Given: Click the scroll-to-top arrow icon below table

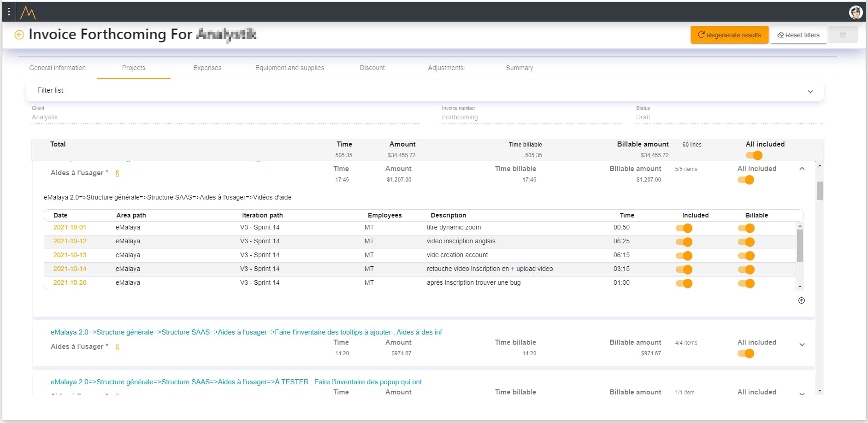Looking at the screenshot, I should 802,300.
